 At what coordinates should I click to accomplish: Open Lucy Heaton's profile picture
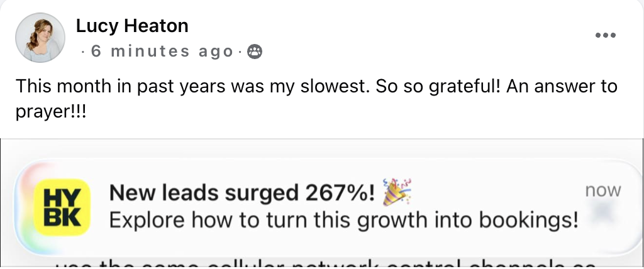coord(40,37)
